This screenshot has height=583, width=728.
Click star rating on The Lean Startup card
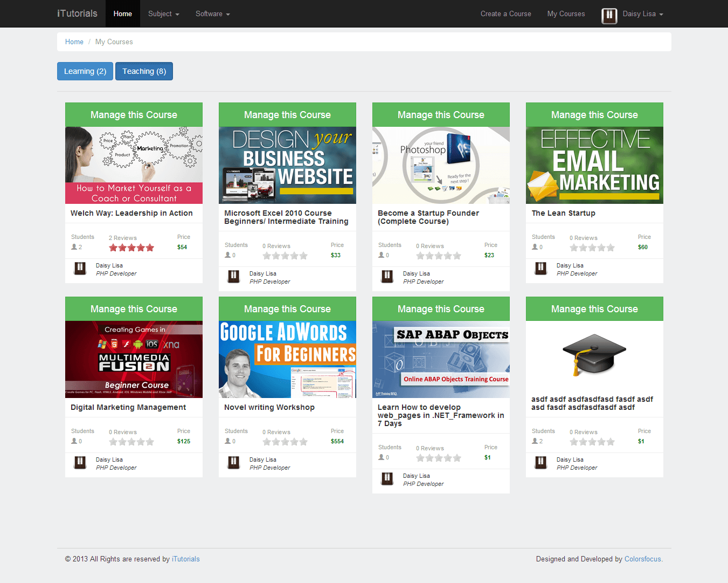point(592,248)
